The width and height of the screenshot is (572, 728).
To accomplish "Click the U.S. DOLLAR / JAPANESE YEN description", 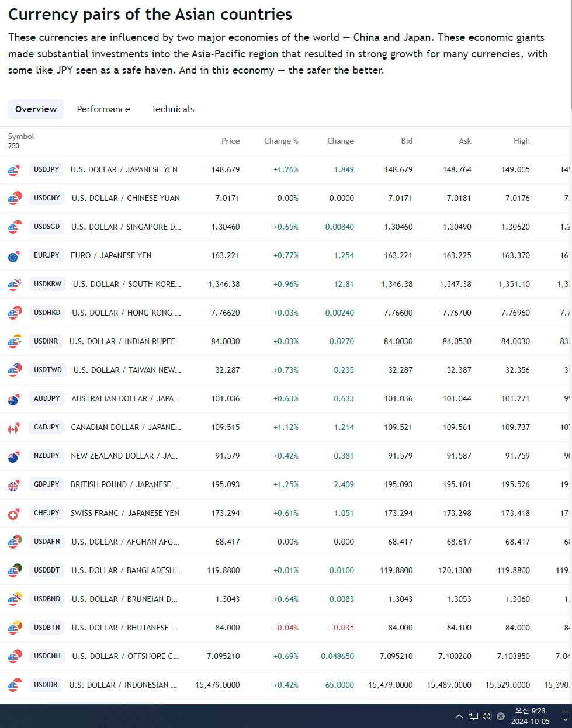I will [x=124, y=169].
